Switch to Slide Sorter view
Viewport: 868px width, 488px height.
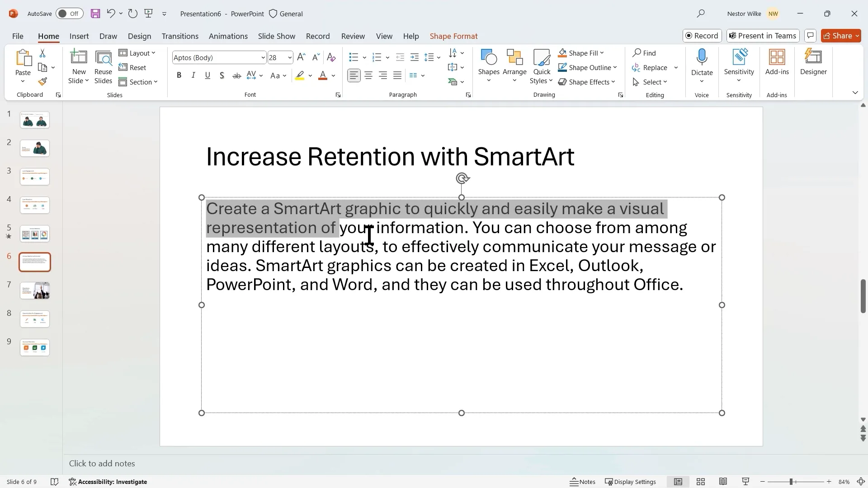pos(701,482)
